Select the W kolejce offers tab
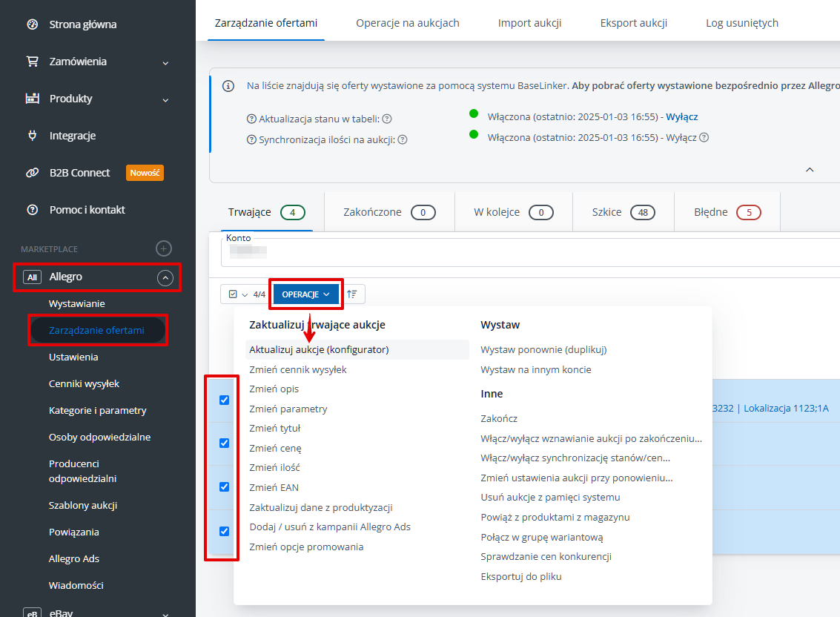The height and width of the screenshot is (617, 840). tap(514, 212)
